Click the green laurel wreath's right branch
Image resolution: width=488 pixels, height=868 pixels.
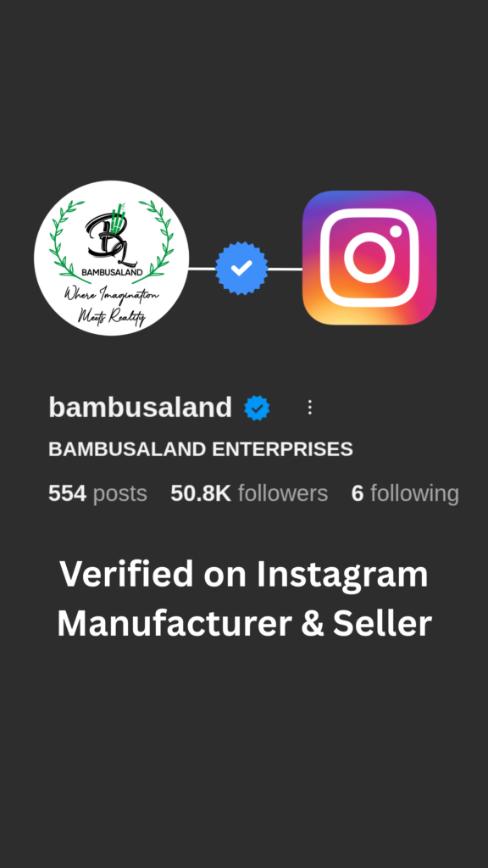click(156, 241)
